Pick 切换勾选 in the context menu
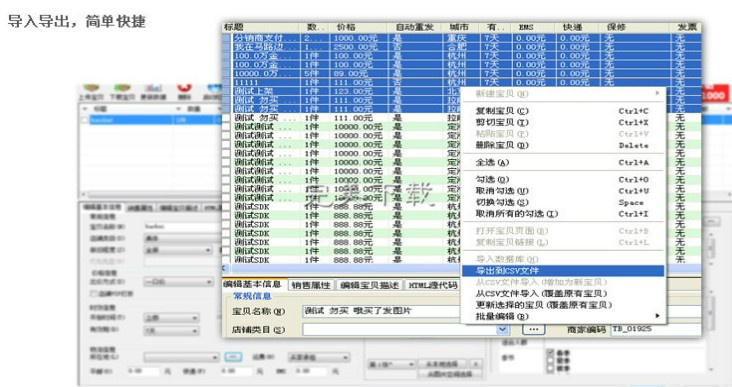Screen dimensions: 732x387 pyautogui.click(x=562, y=202)
